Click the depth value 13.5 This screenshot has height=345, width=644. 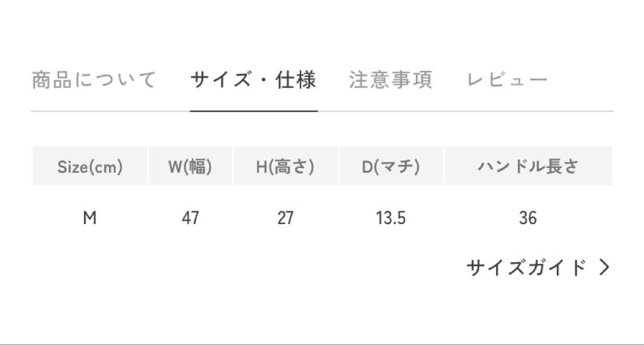pyautogui.click(x=392, y=218)
